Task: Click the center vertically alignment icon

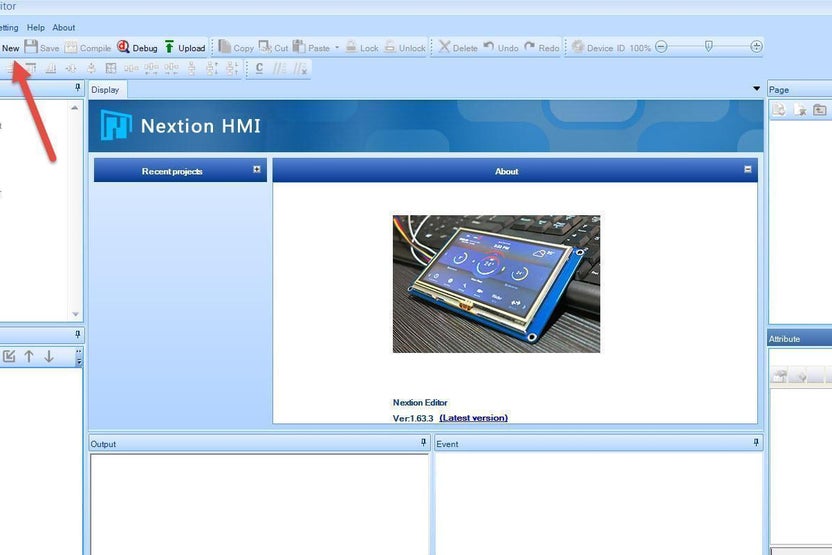Action: (x=91, y=68)
